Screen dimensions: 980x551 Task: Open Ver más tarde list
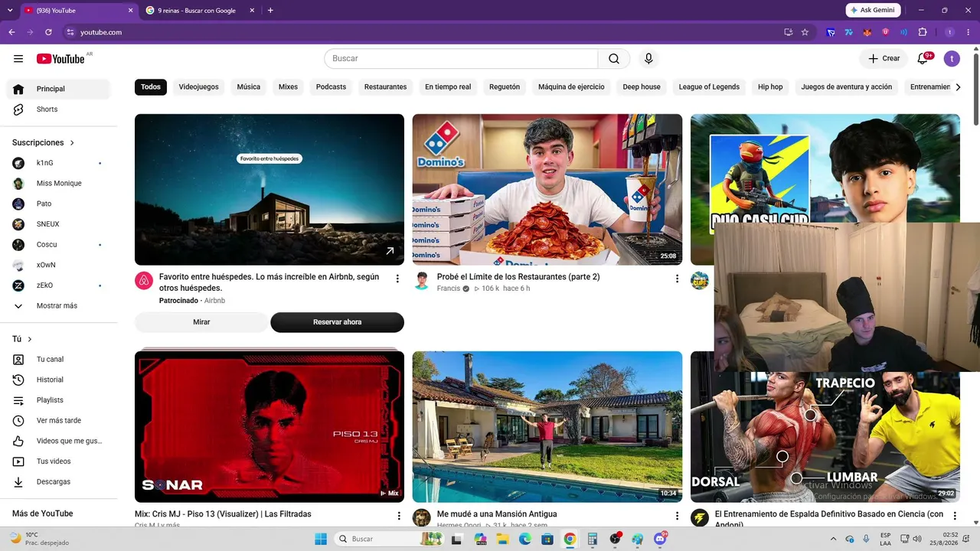(x=58, y=421)
